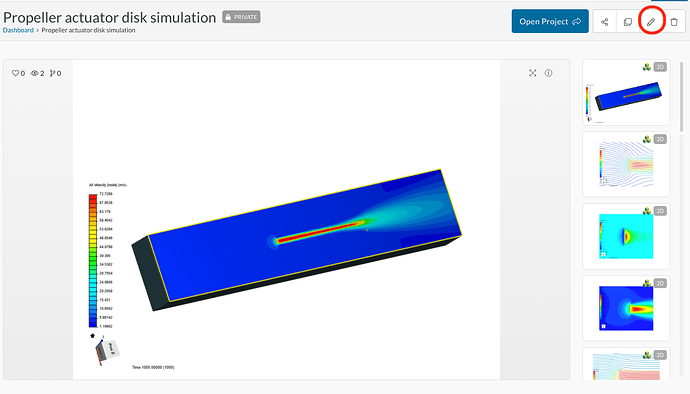Click the 'Time 1000' label in viewer
The height and width of the screenshot is (394, 690).
tap(153, 367)
